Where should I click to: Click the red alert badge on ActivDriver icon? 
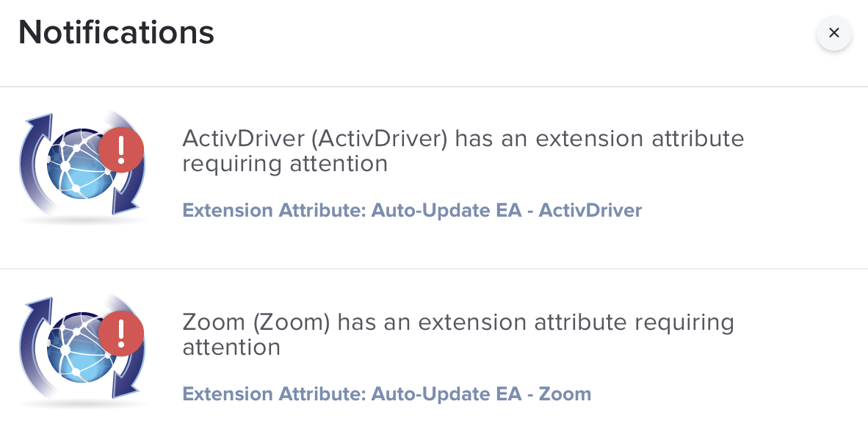121,150
